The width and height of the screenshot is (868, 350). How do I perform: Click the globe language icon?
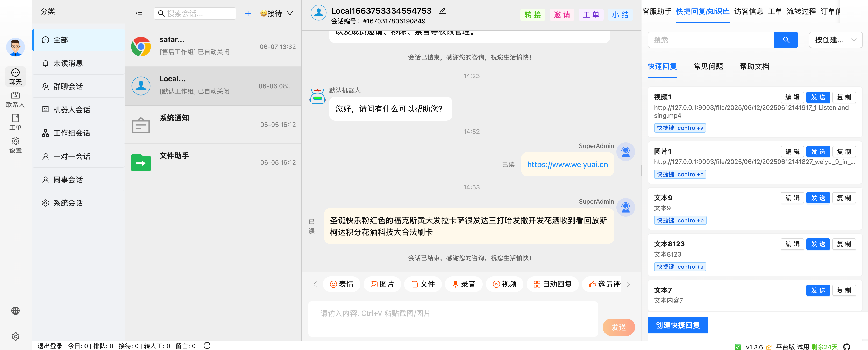[x=15, y=310]
